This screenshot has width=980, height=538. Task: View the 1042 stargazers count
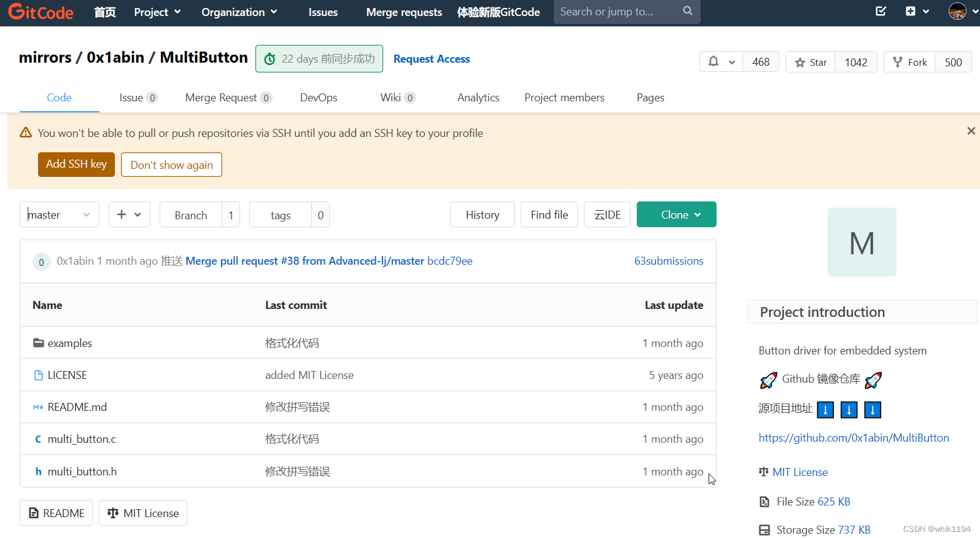coord(856,62)
